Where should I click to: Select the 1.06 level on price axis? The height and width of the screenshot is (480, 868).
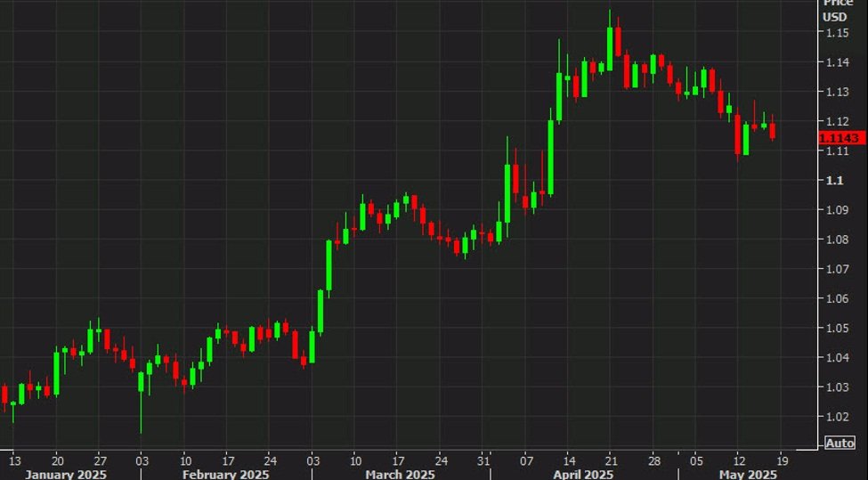click(x=836, y=298)
